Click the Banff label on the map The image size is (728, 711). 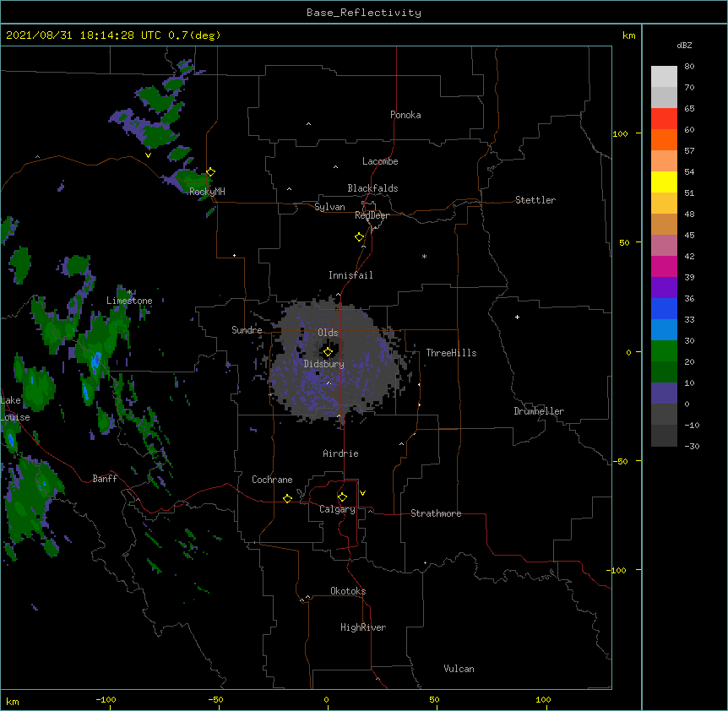105,479
